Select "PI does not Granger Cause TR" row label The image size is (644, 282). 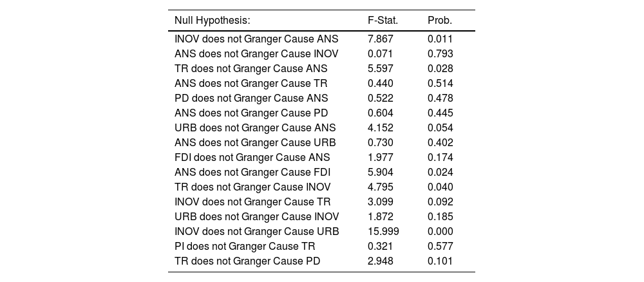pos(245,247)
